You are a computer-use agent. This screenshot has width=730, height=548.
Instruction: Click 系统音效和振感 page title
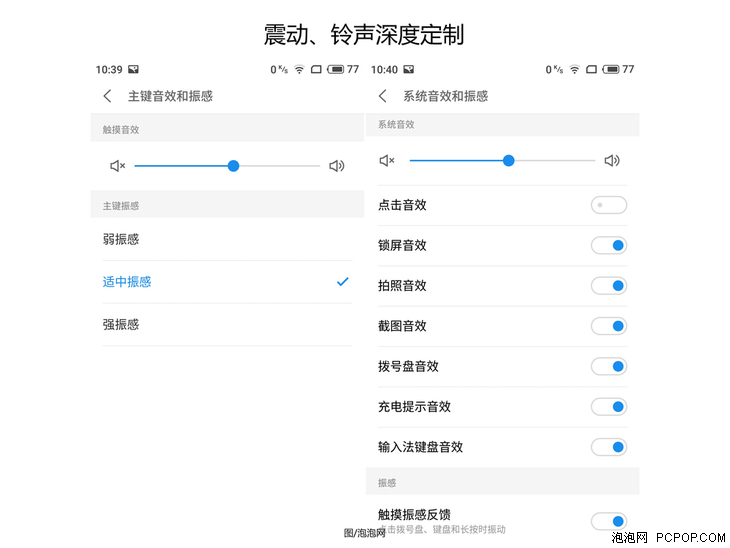pos(446,96)
